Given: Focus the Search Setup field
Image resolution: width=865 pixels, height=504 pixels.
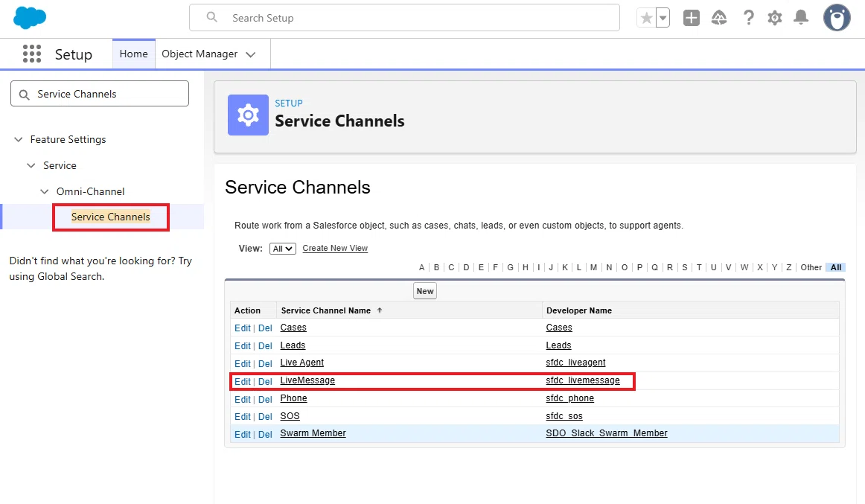Looking at the screenshot, I should pos(404,18).
